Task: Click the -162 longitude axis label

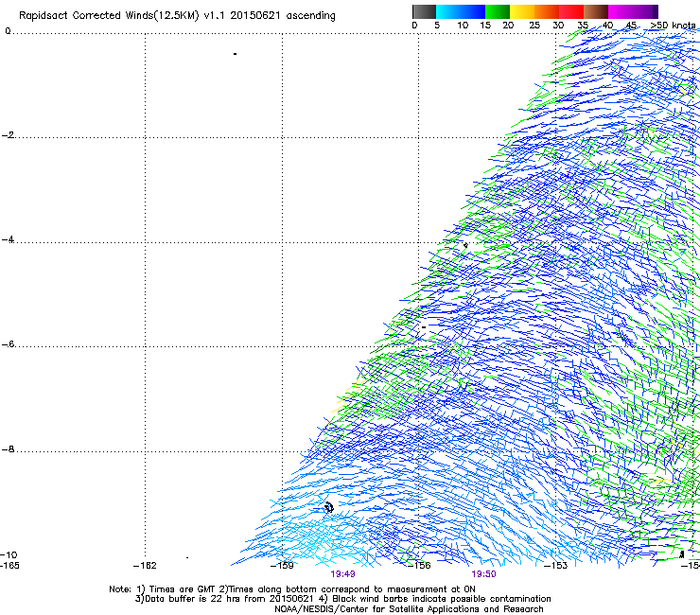Action: point(145,566)
